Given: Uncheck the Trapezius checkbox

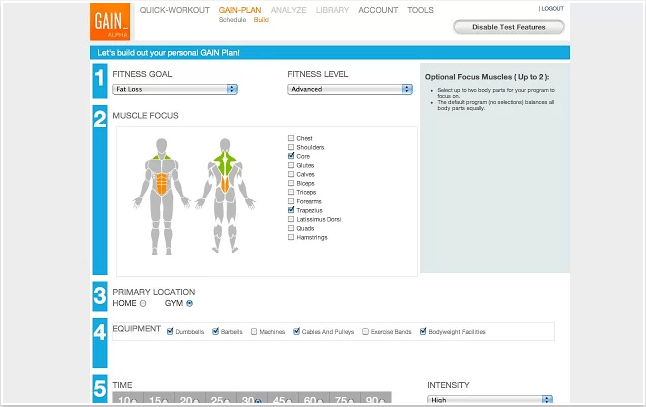Looking at the screenshot, I should pos(291,210).
